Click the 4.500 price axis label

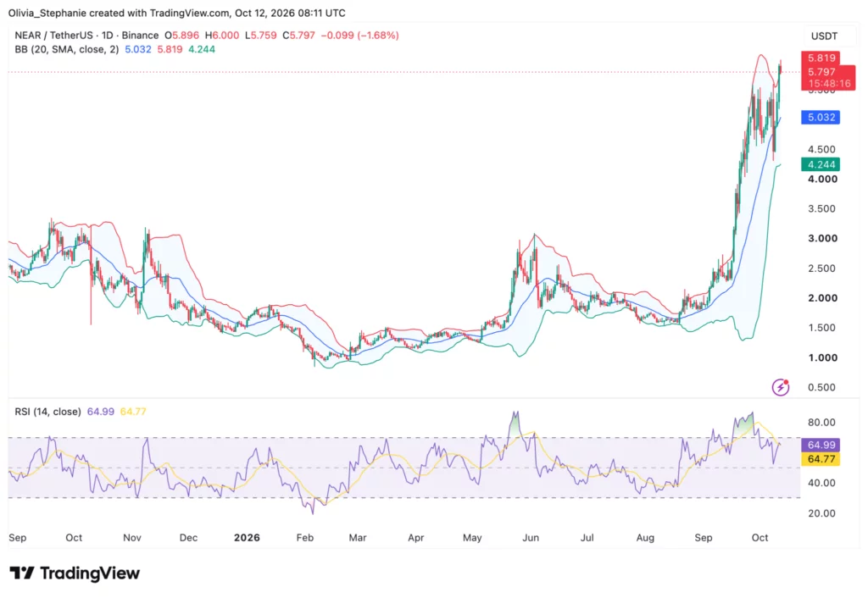pos(822,149)
